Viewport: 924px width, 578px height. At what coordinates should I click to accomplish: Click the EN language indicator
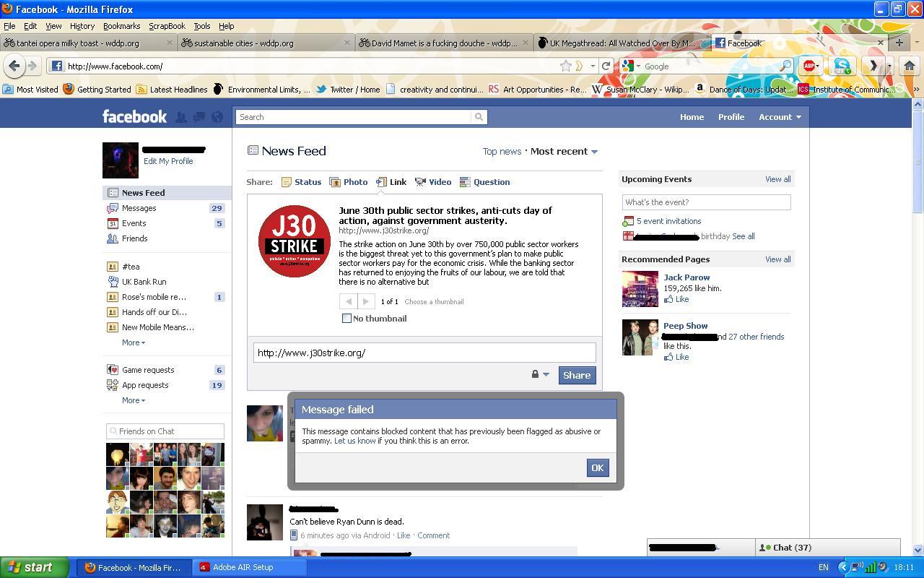[823, 567]
